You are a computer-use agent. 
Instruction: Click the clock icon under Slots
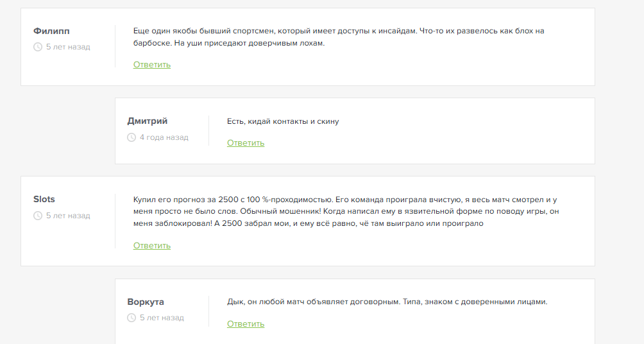tap(38, 216)
